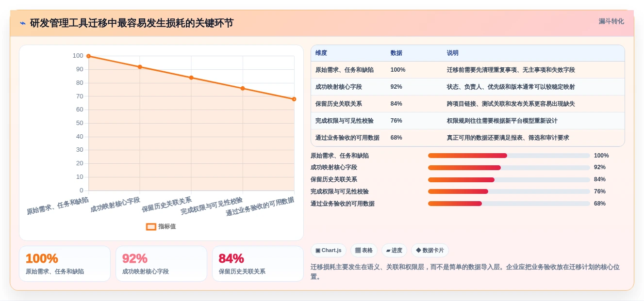Click the chart data point at value 76

(243, 88)
